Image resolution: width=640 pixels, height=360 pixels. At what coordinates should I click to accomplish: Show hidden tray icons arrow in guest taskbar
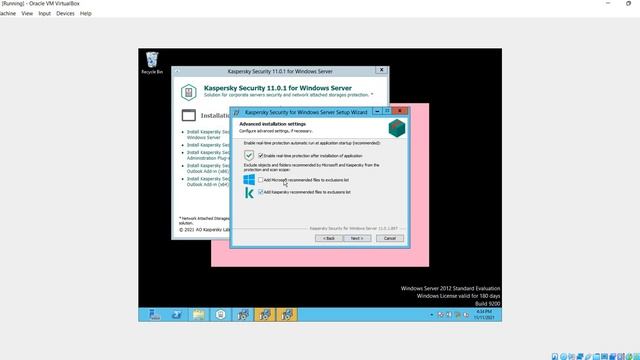point(432,315)
